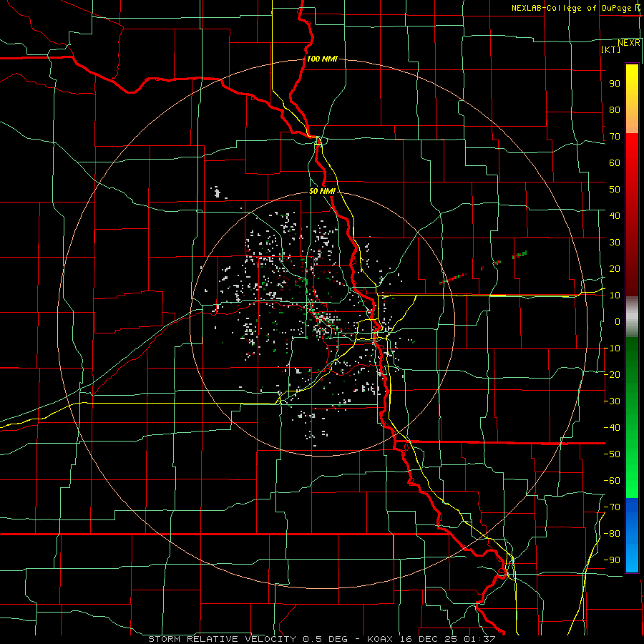This screenshot has height=644, width=644.
Task: Click the -30 value on the velocity scale
Action: [x=612, y=401]
